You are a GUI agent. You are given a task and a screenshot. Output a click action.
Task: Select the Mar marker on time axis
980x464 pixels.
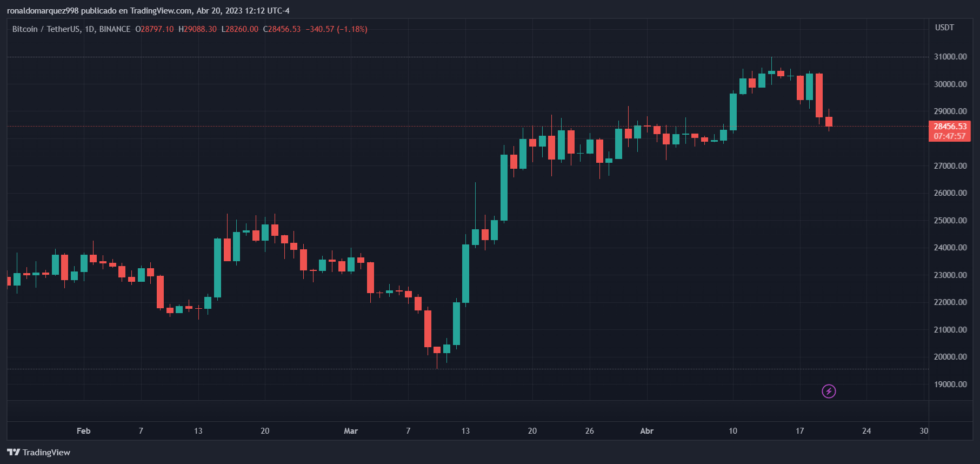(351, 431)
